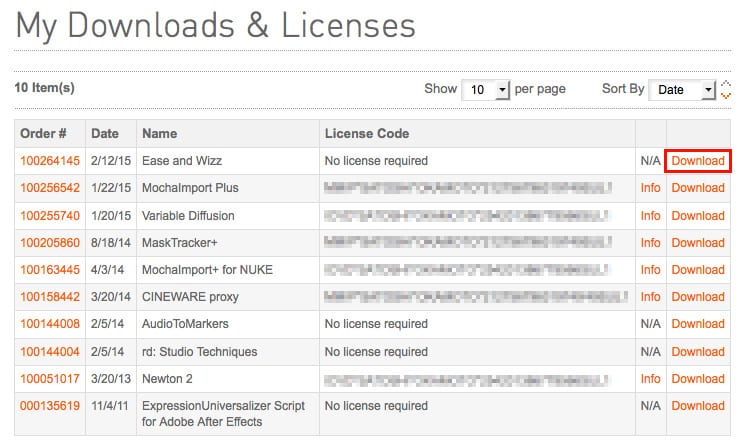Image resolution: width=741 pixels, height=448 pixels.
Task: Select the 1/20/15 date cell
Action: 111,215
